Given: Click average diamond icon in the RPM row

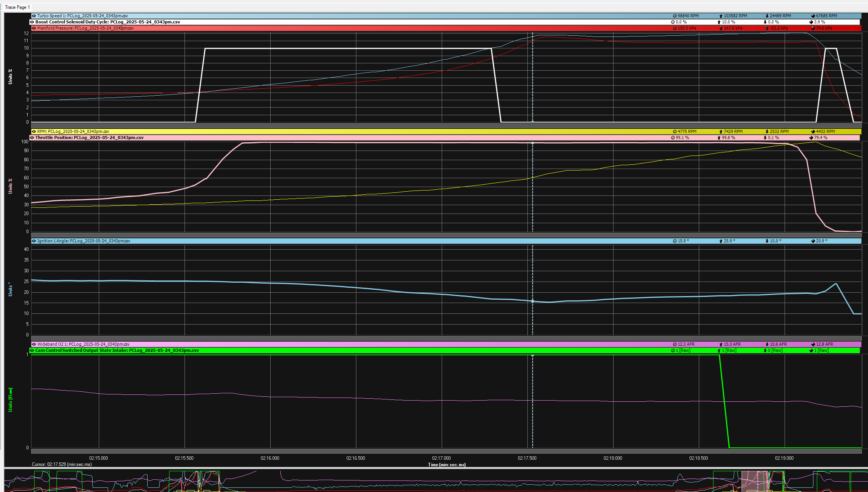Looking at the screenshot, I should 813,131.
